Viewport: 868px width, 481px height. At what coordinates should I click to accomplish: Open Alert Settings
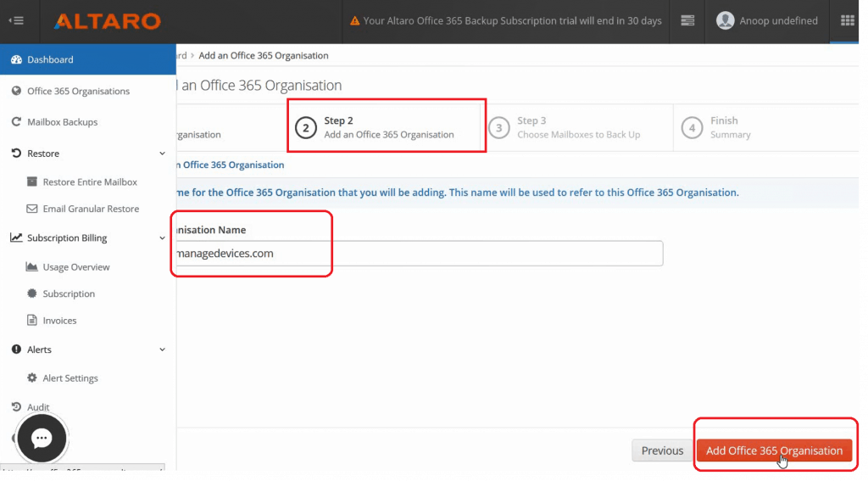click(70, 378)
